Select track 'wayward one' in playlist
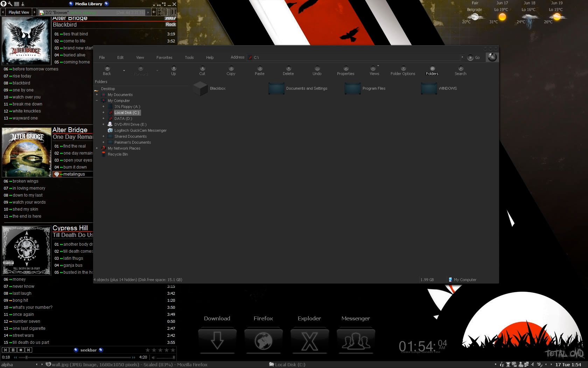588x368 pixels. (x=25, y=118)
